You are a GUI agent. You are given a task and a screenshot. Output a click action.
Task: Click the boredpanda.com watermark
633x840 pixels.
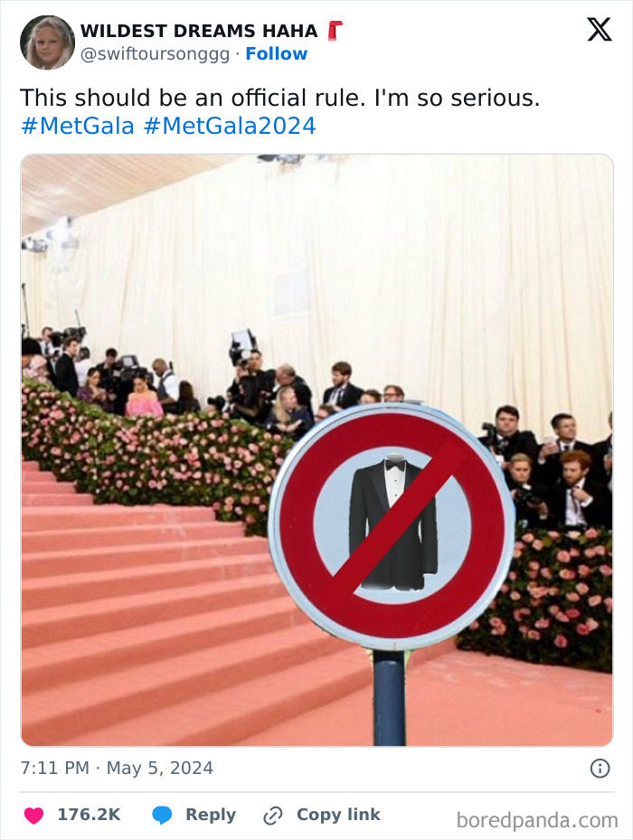[x=537, y=820]
